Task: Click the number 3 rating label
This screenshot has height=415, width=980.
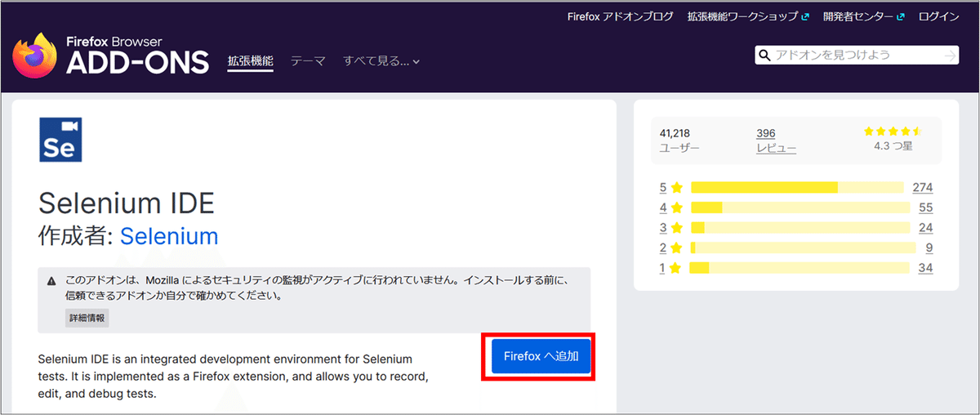Action: pos(663,228)
